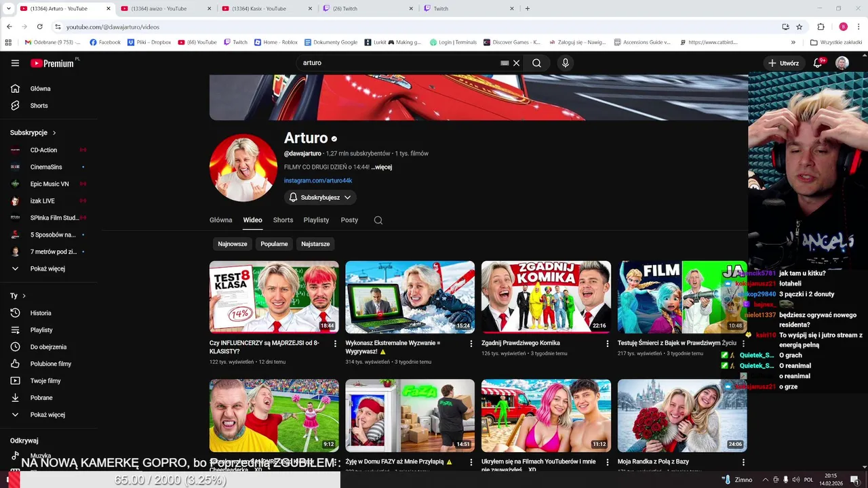
Task: Open the YouTube hamburger guide menu
Action: point(15,63)
